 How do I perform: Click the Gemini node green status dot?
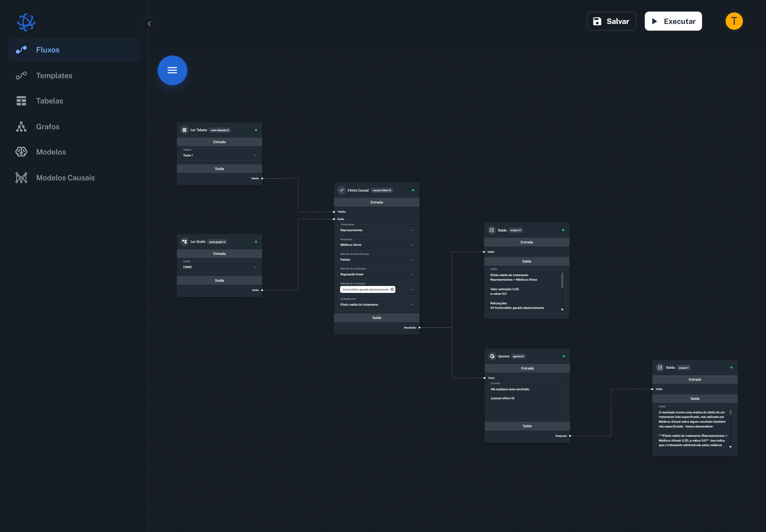click(x=564, y=356)
